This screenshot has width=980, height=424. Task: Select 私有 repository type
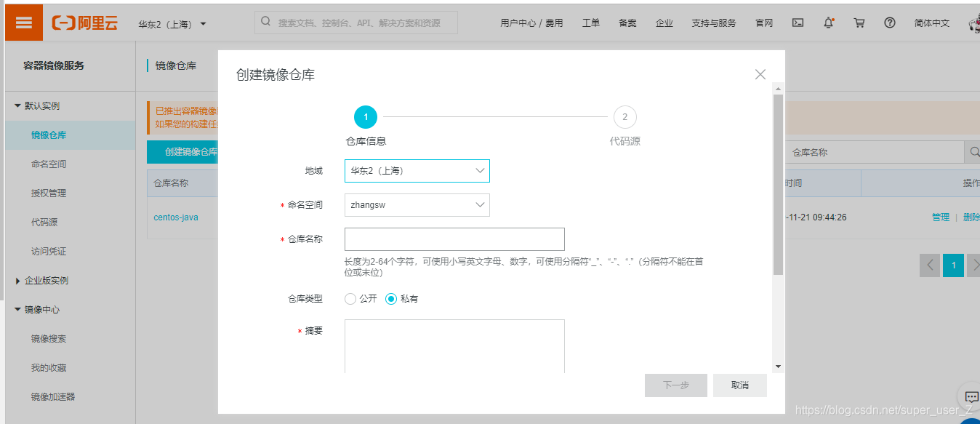[x=391, y=299]
